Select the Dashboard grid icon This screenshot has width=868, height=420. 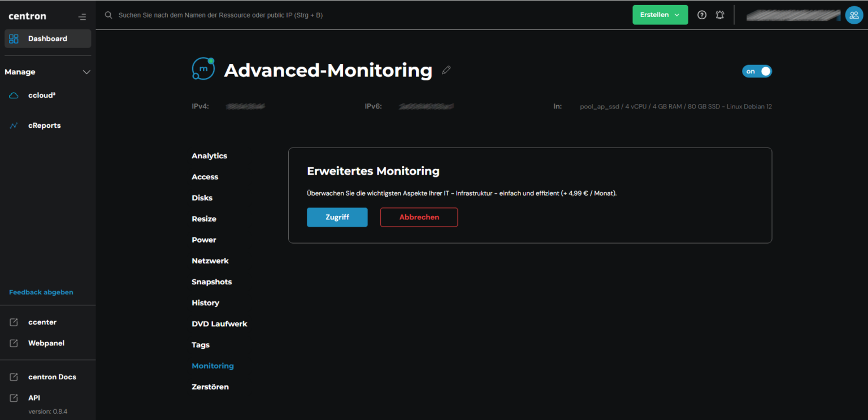click(13, 38)
